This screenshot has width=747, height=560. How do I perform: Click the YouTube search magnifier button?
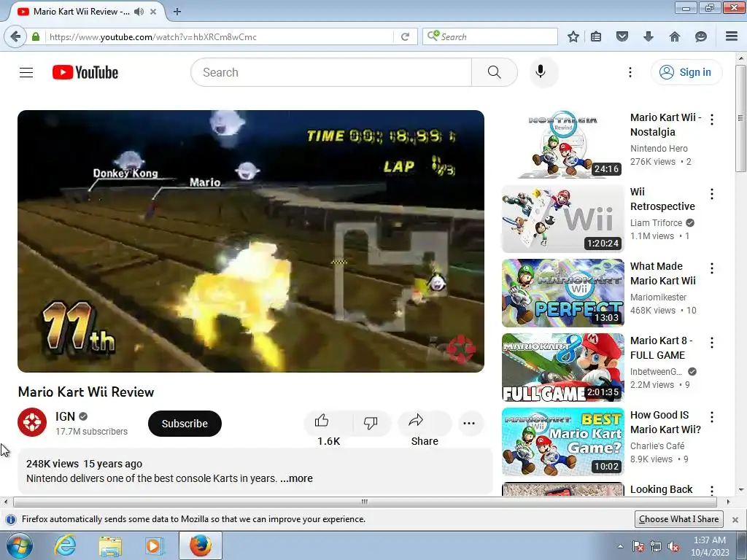click(x=494, y=72)
